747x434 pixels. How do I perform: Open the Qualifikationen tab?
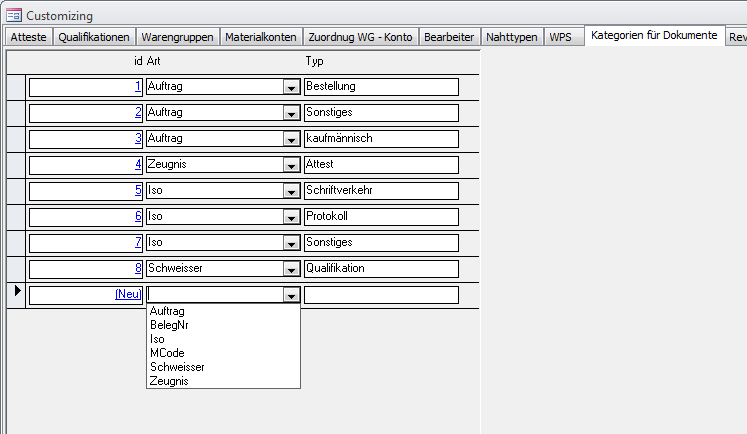94,37
